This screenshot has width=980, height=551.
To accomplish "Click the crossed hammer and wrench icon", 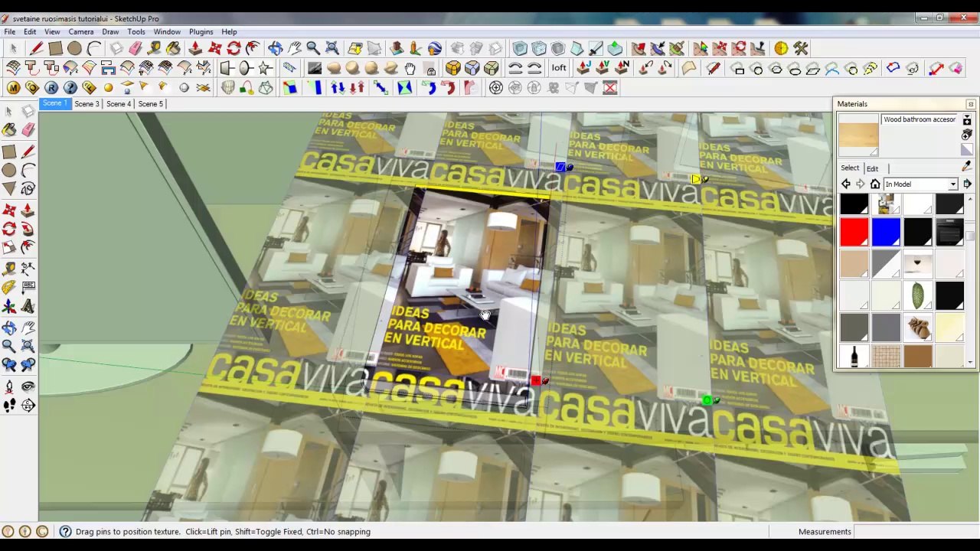I will (x=800, y=49).
